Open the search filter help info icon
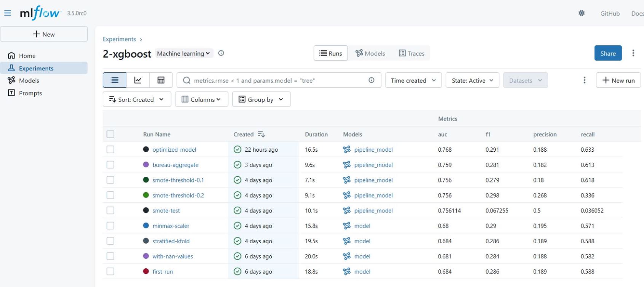The width and height of the screenshot is (644, 287). 371,80
